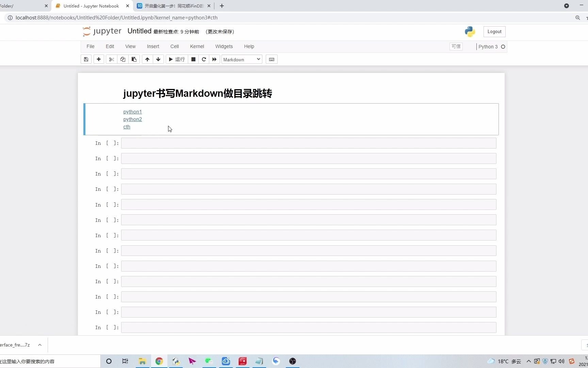Save the notebook with the floppy disk icon

click(x=86, y=59)
